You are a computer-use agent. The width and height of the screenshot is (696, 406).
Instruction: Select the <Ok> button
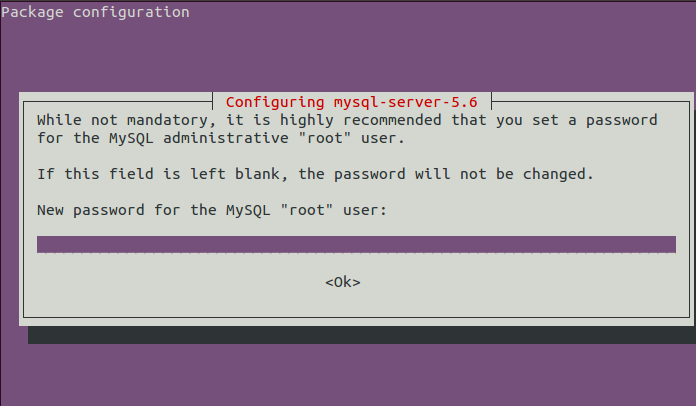click(x=343, y=282)
